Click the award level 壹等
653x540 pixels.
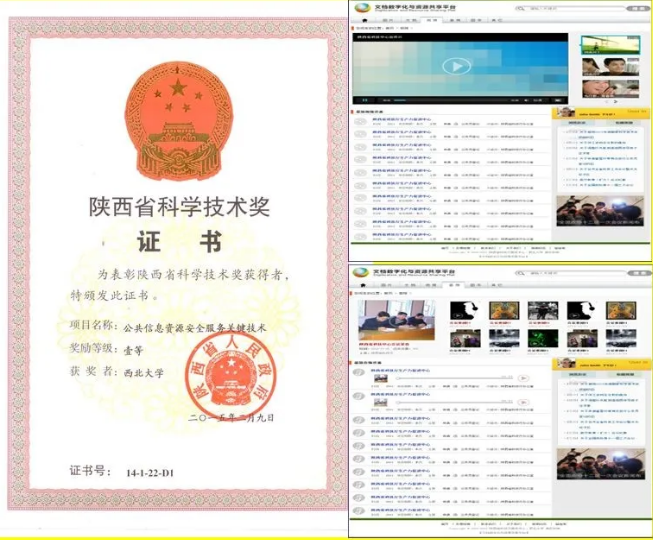[134, 350]
